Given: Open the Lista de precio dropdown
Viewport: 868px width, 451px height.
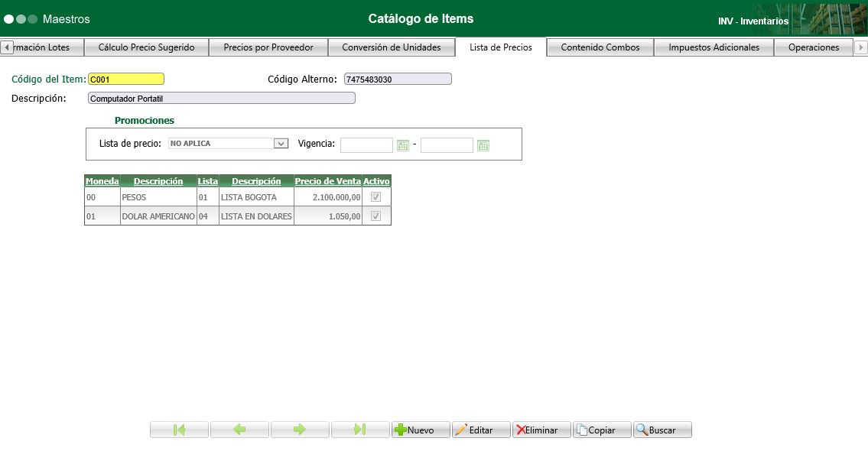Looking at the screenshot, I should 280,143.
